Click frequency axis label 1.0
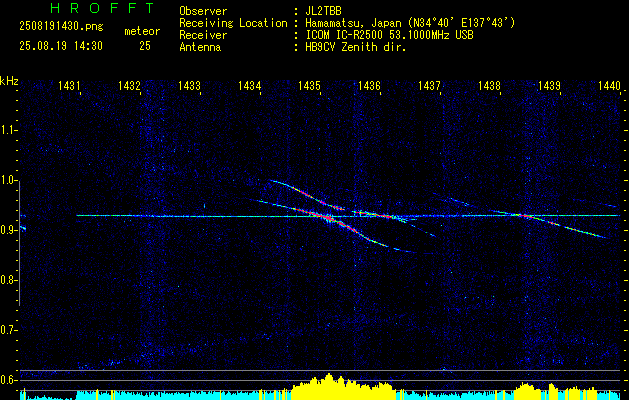 coord(8,181)
